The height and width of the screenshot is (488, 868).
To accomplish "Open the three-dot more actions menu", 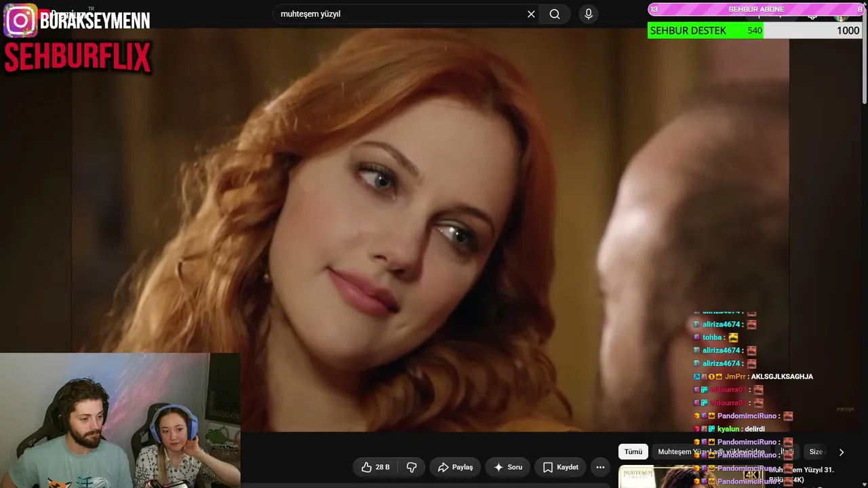I will coord(600,467).
